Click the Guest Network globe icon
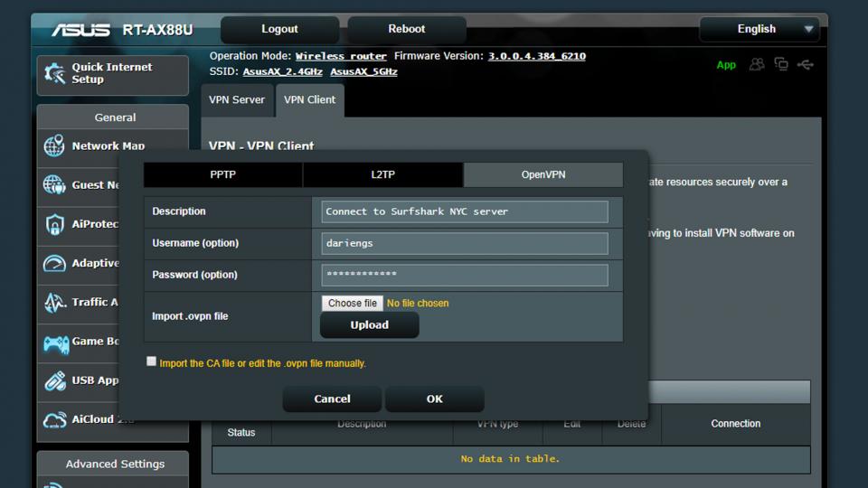The height and width of the screenshot is (488, 868). (54, 185)
